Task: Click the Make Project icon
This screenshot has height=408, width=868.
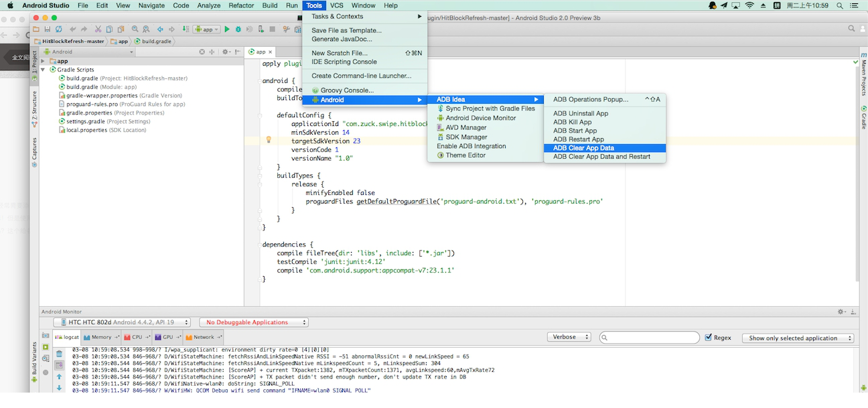Action: click(x=186, y=29)
